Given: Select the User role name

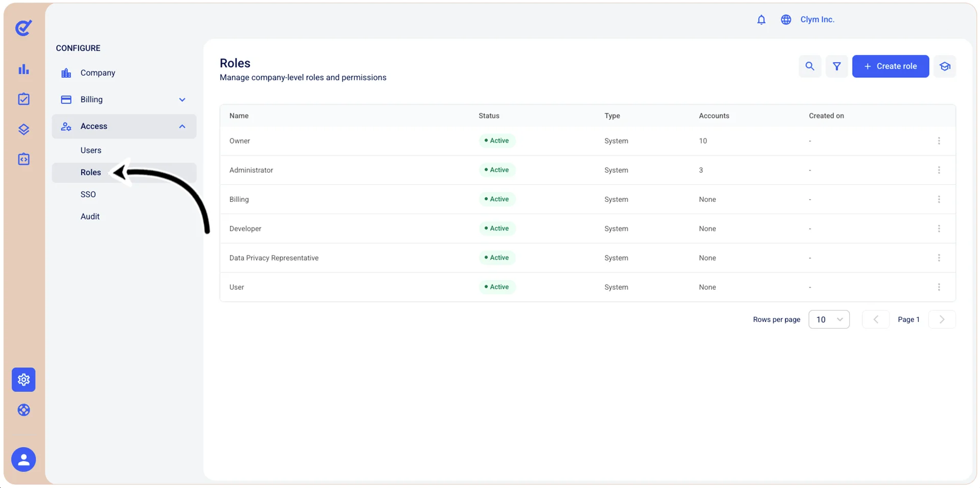Looking at the screenshot, I should [x=236, y=287].
